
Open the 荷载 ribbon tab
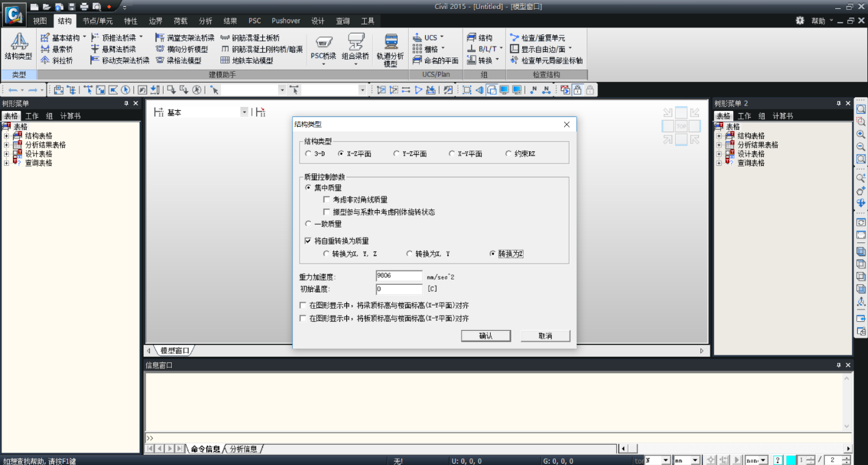pos(180,21)
